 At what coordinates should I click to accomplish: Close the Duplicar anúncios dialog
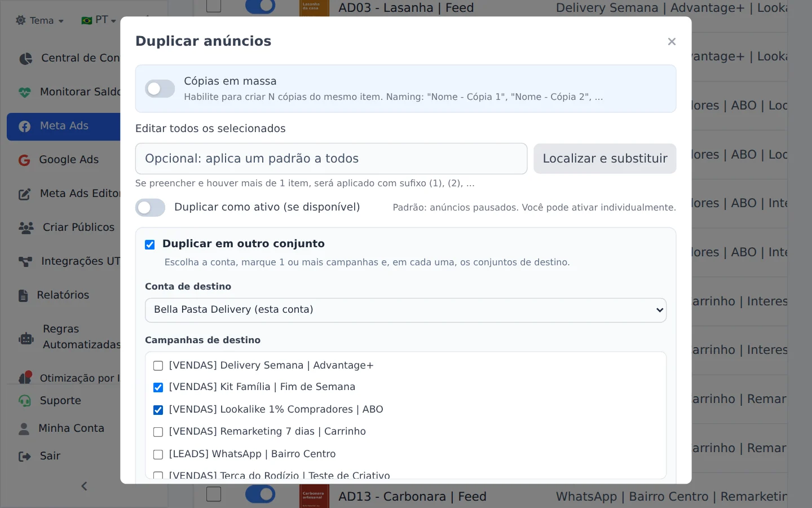pos(672,41)
